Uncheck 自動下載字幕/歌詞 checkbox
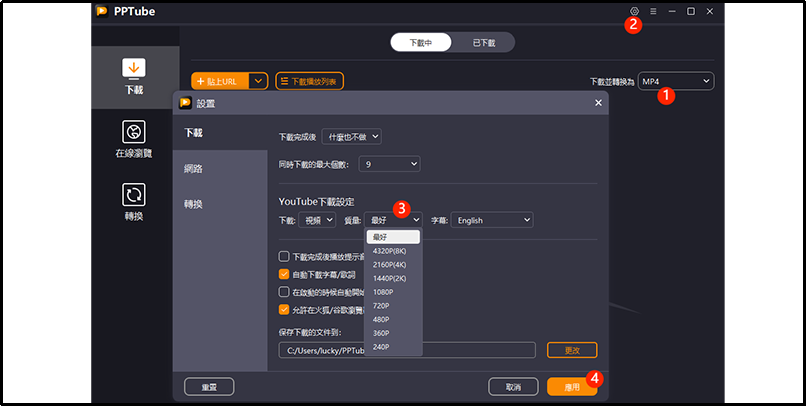This screenshot has width=806, height=406. [x=284, y=274]
